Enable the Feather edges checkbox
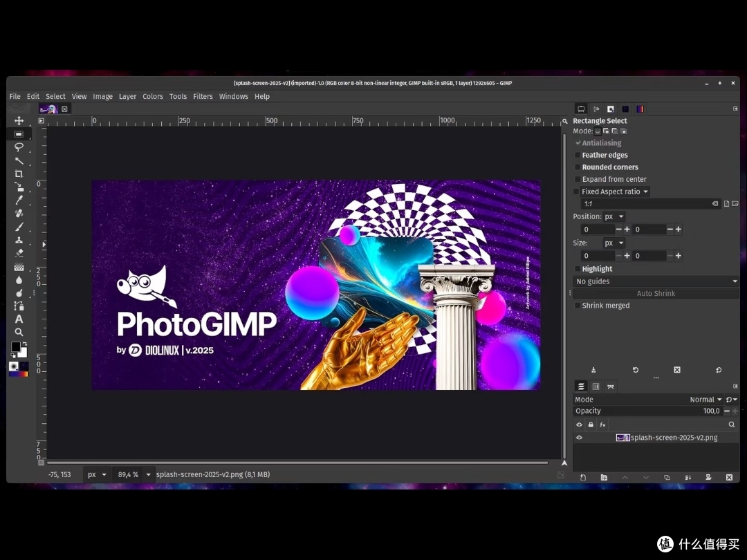This screenshot has width=747, height=560. point(578,156)
